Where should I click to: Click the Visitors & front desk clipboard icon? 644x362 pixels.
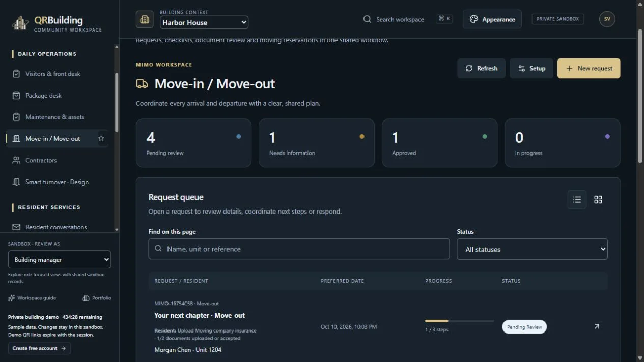16,74
